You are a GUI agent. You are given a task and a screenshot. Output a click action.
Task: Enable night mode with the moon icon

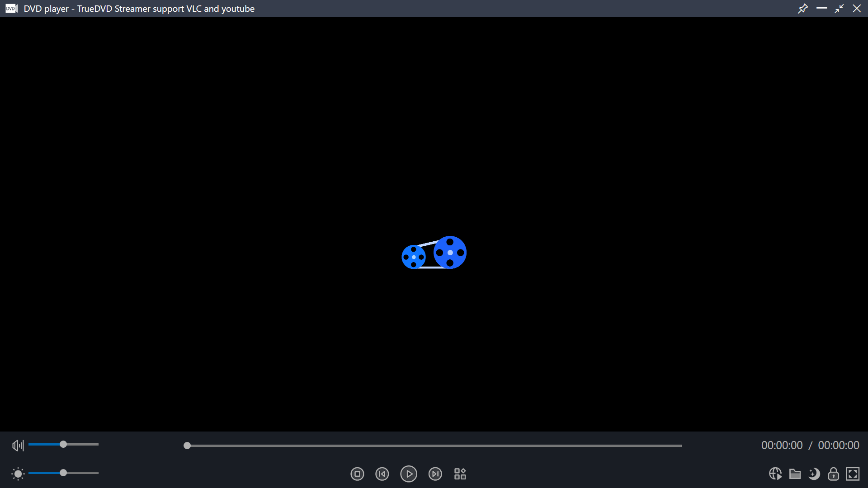point(815,474)
